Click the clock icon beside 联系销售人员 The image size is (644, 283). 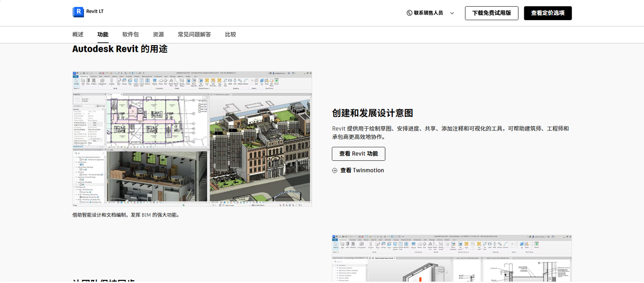point(409,13)
